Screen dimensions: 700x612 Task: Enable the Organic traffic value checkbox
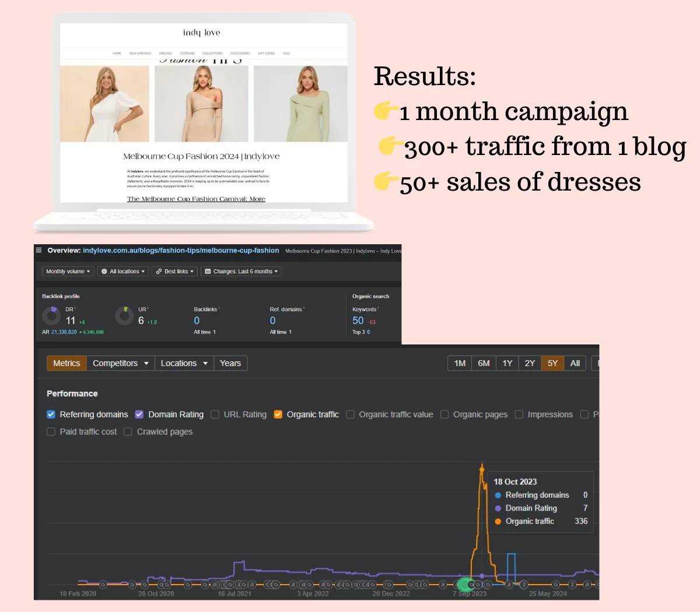click(x=350, y=414)
